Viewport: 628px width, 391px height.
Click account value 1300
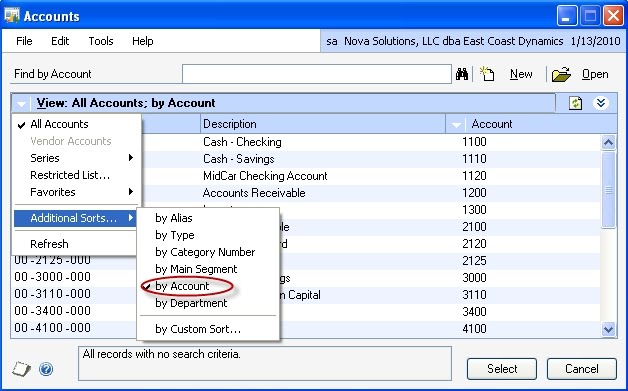[x=474, y=210]
